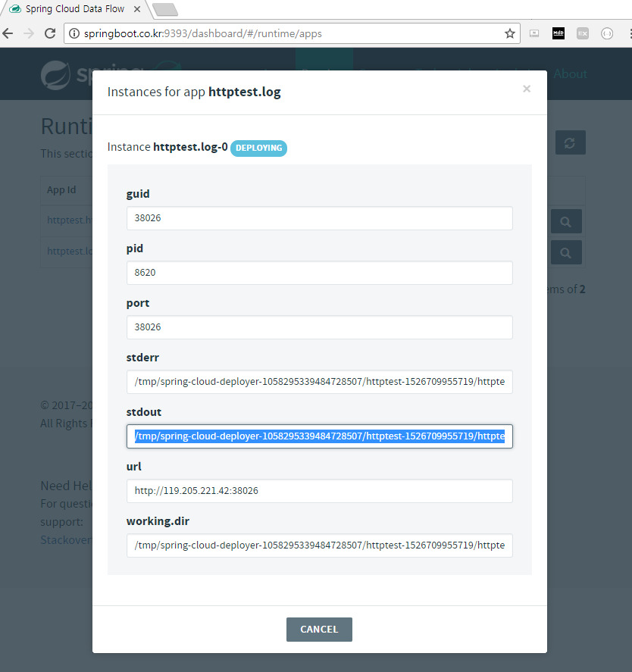Click the refresh runtime apps icon

[570, 142]
